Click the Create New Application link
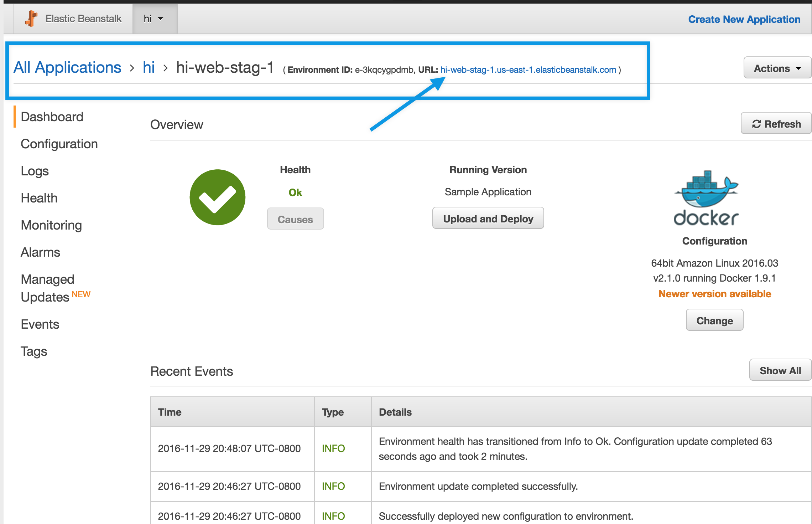Screen dimensions: 812x524 pyautogui.click(x=744, y=19)
